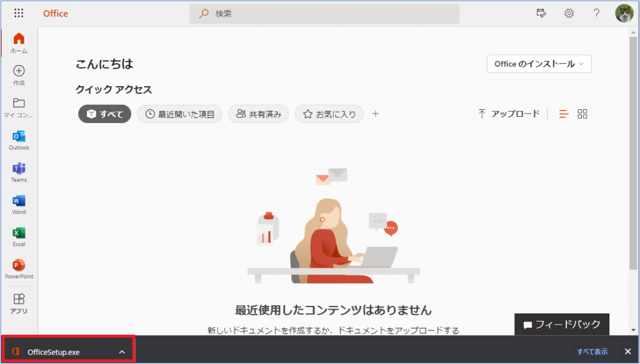Image resolution: width=640 pixels, height=364 pixels.
Task: Click the Office brand link
Action: click(x=56, y=14)
